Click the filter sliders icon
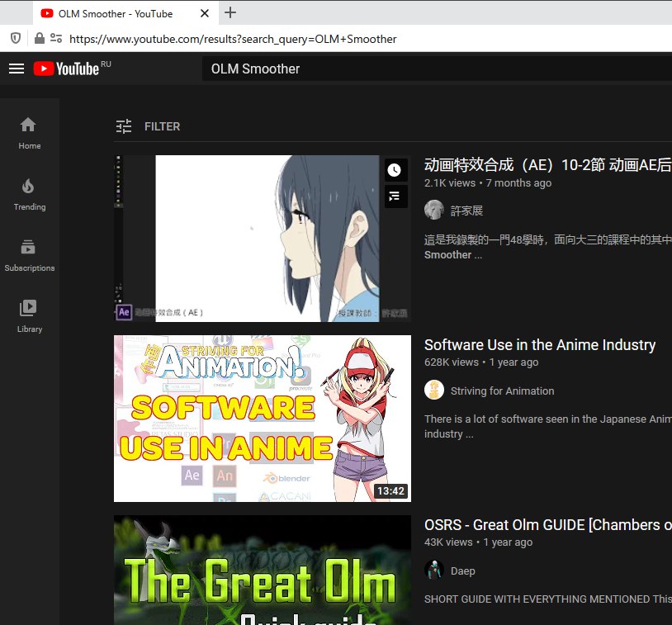 [124, 126]
